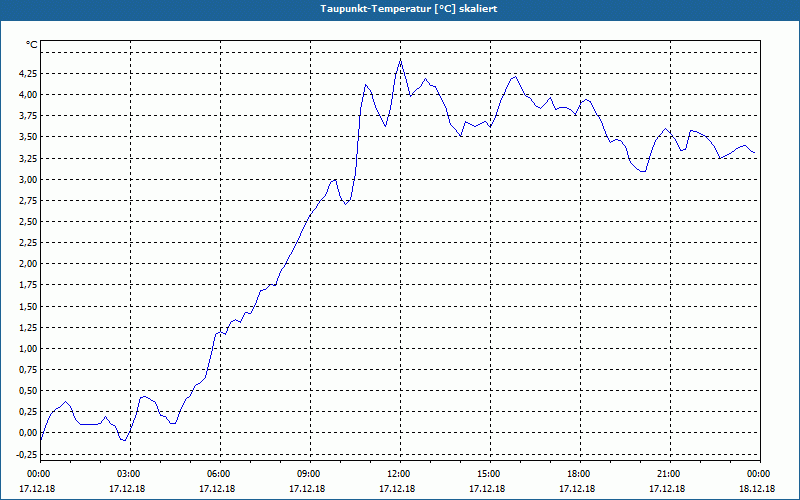Click the 03:00 time label
Viewport: 800px width, 500px height.
(x=131, y=474)
